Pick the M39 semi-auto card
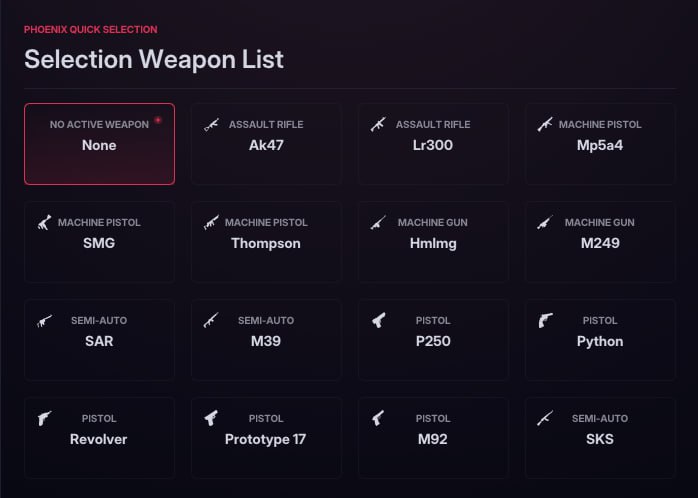The width and height of the screenshot is (698, 498). (266, 340)
